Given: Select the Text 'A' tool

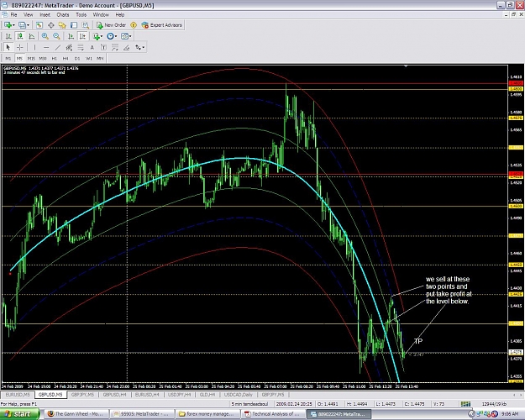Looking at the screenshot, I should 92,48.
